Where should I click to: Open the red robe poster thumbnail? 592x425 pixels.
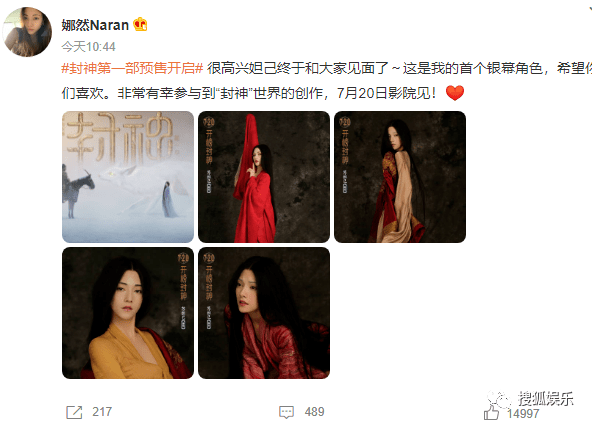264,177
